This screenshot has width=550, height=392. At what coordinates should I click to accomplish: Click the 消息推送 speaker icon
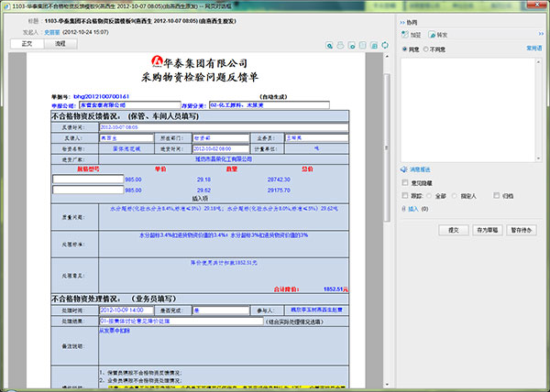pyautogui.click(x=404, y=169)
